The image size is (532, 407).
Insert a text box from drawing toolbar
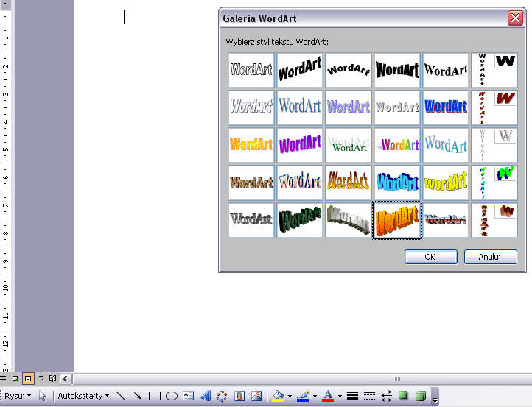pyautogui.click(x=188, y=396)
